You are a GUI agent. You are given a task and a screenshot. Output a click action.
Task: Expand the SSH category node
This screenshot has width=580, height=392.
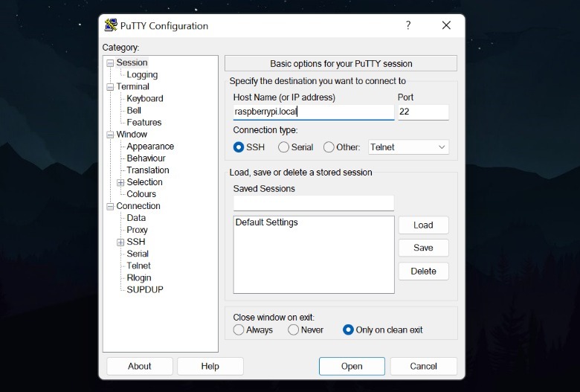[x=120, y=242]
